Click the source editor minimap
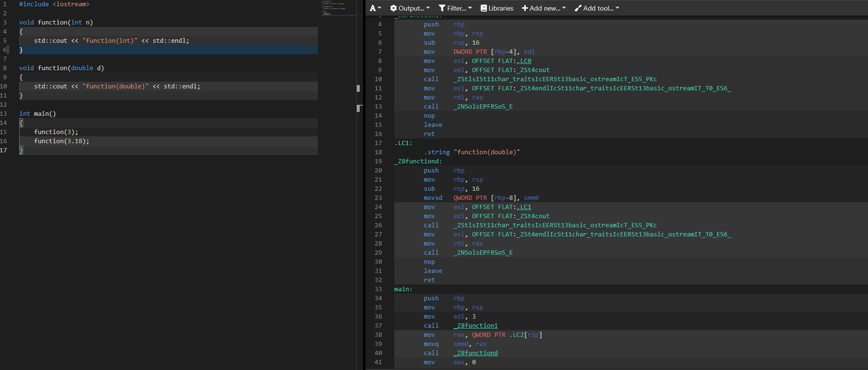This screenshot has height=370, width=868. pyautogui.click(x=339, y=8)
